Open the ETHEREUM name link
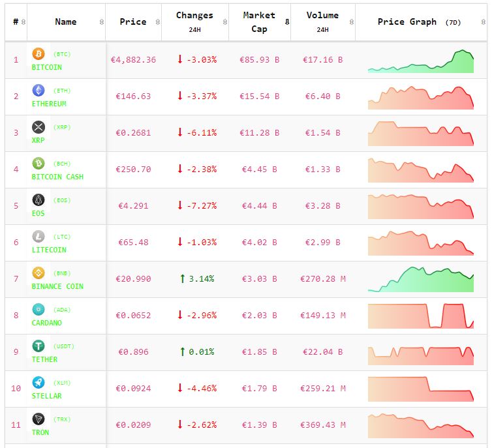 point(49,104)
